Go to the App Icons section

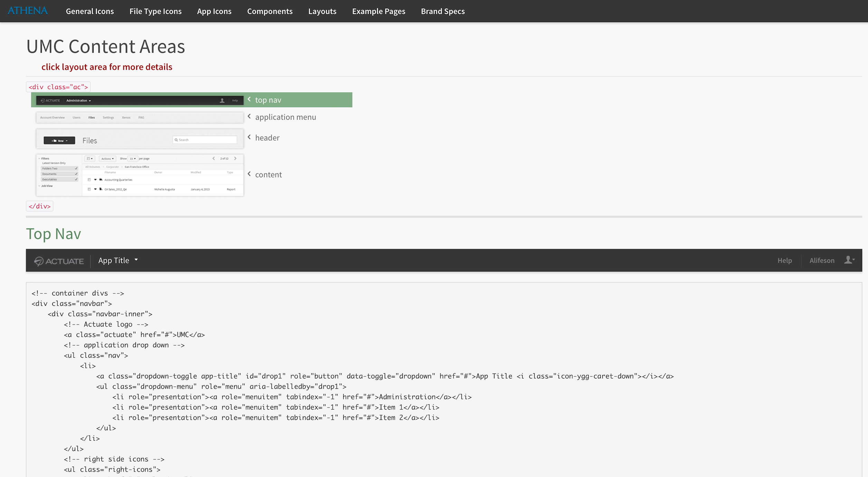(x=214, y=11)
